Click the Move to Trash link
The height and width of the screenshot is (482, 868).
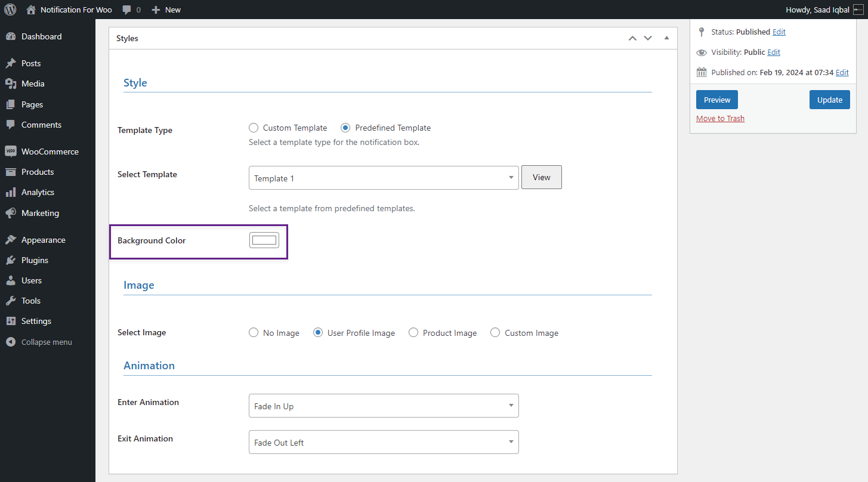click(x=720, y=118)
